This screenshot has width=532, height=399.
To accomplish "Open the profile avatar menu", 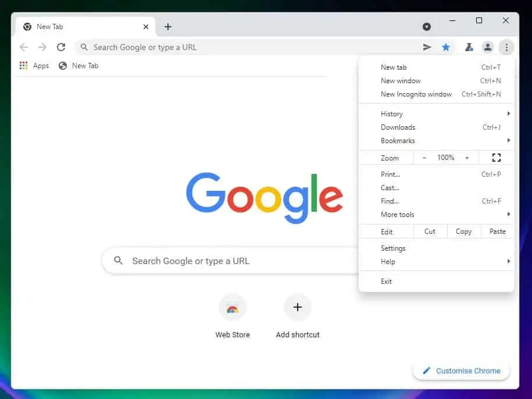I will [488, 47].
